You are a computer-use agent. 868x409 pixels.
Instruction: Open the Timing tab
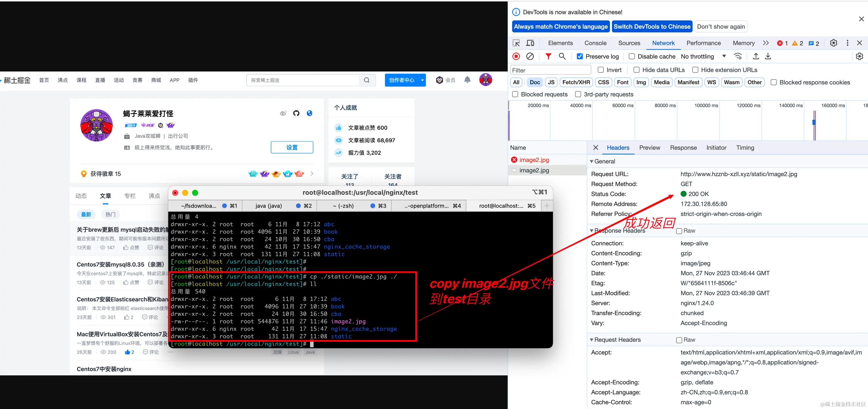pos(745,148)
